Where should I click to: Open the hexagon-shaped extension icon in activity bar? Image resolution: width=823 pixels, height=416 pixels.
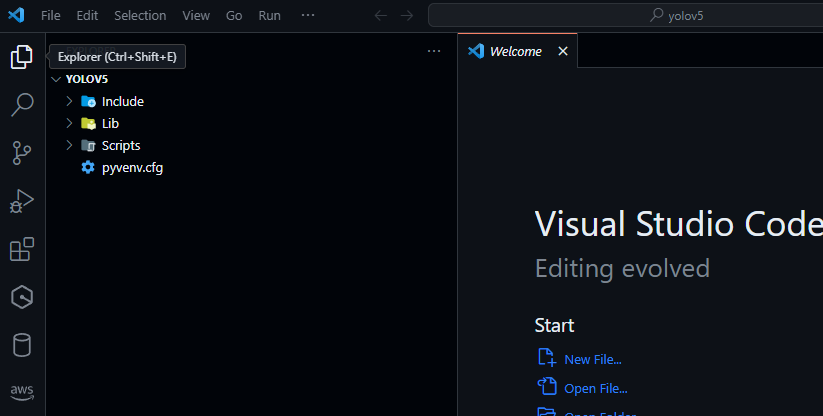(22, 297)
